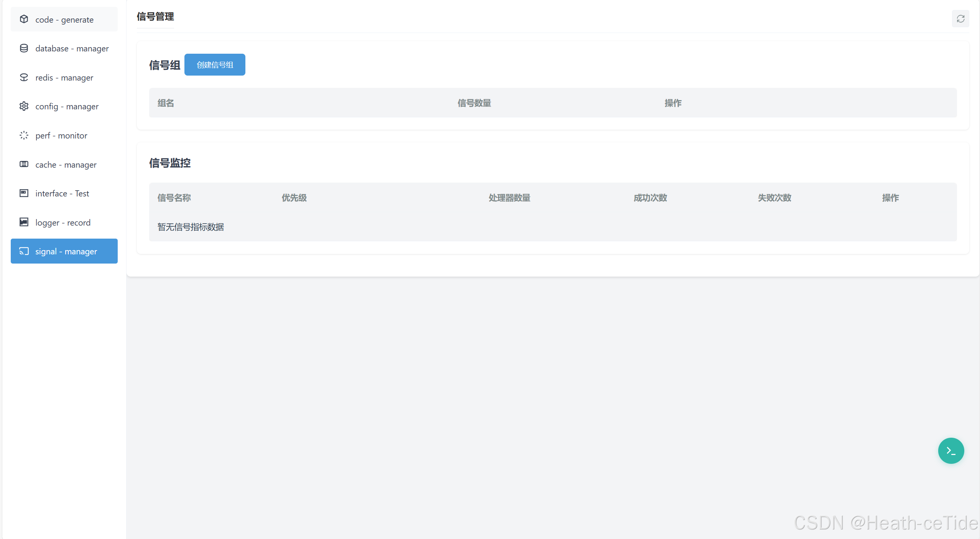
Task: Click the 信号数量 column header
Action: coord(474,103)
